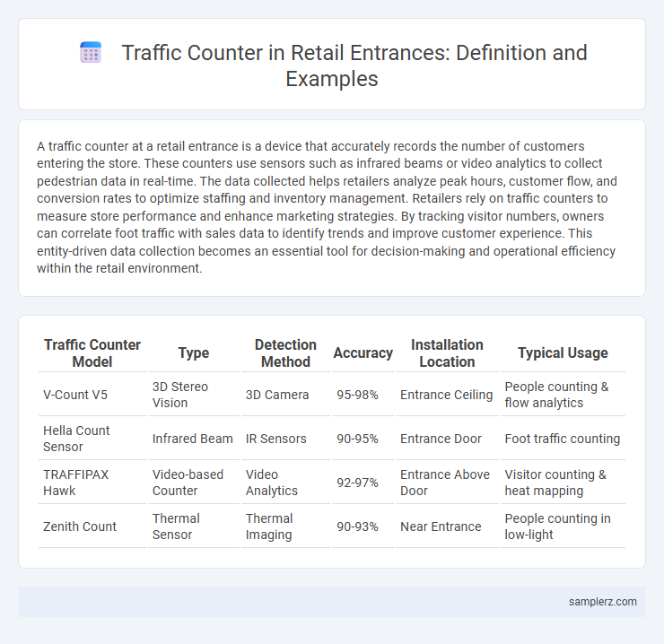Select the 'Near Entrance' cell
664x644 pixels.
pyautogui.click(x=447, y=527)
